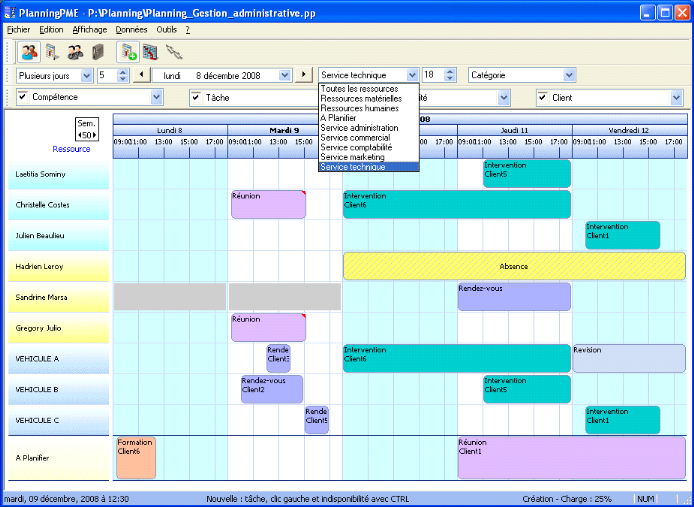Select Laetitia Sominy's Intervention Client5 block
The image size is (694, 507).
pos(527,174)
